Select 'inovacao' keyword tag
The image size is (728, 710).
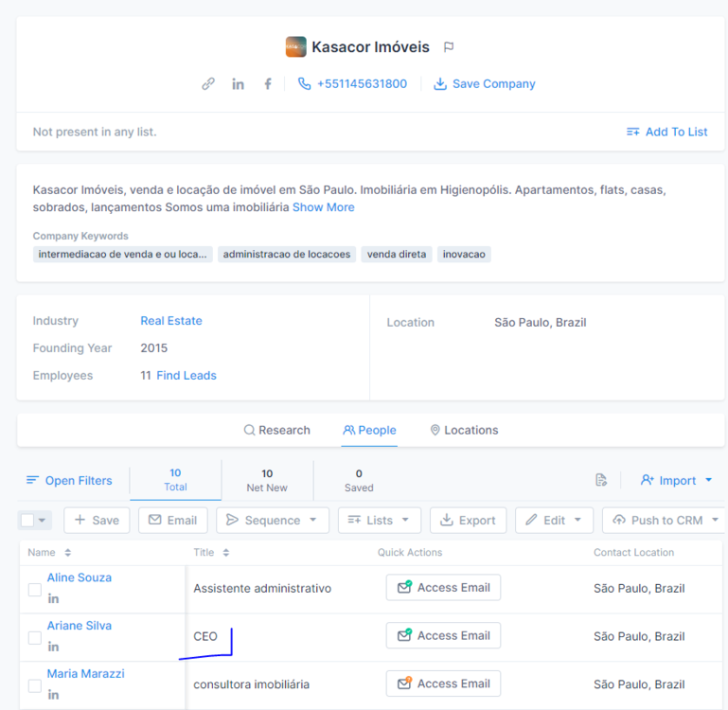[x=464, y=255]
